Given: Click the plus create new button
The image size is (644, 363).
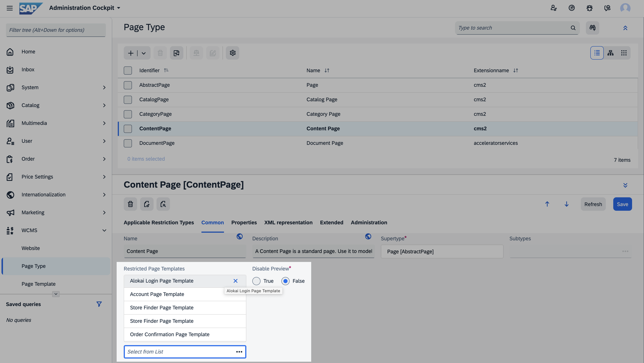Looking at the screenshot, I should click(130, 53).
